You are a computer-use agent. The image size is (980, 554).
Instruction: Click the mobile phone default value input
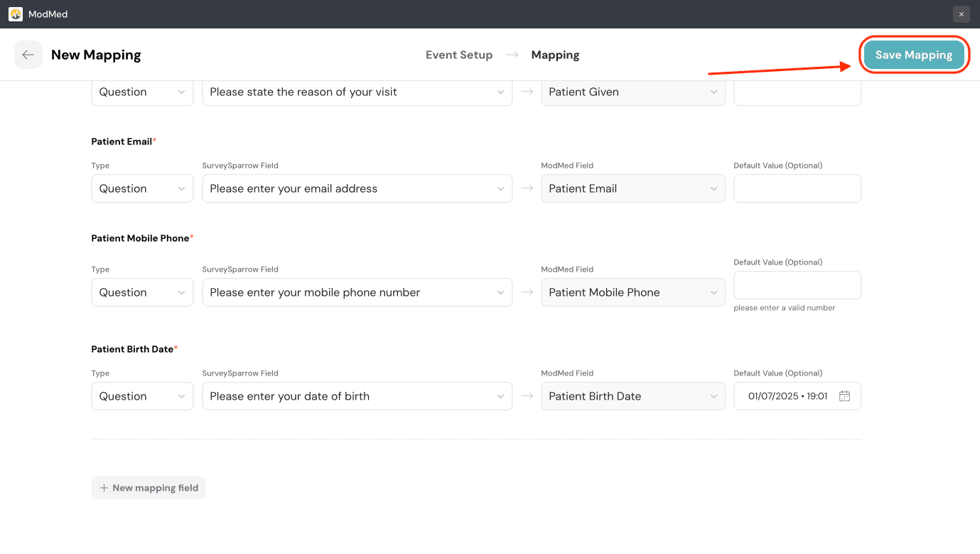tap(797, 285)
